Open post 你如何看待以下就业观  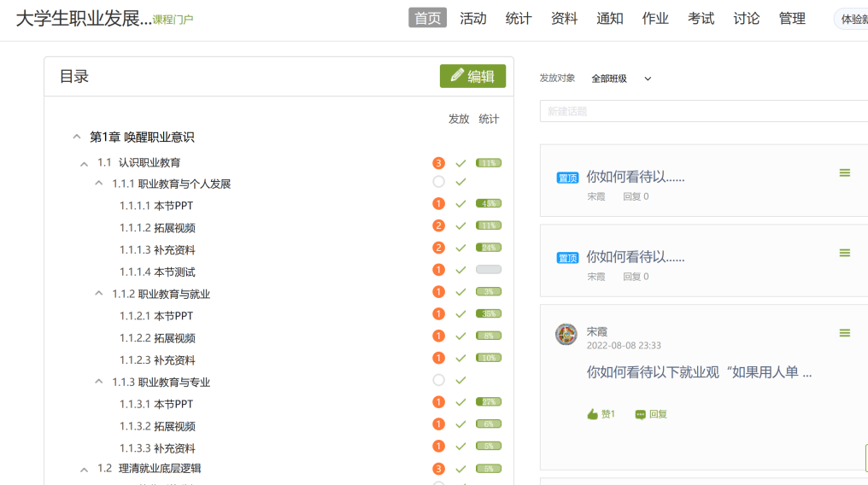point(699,372)
